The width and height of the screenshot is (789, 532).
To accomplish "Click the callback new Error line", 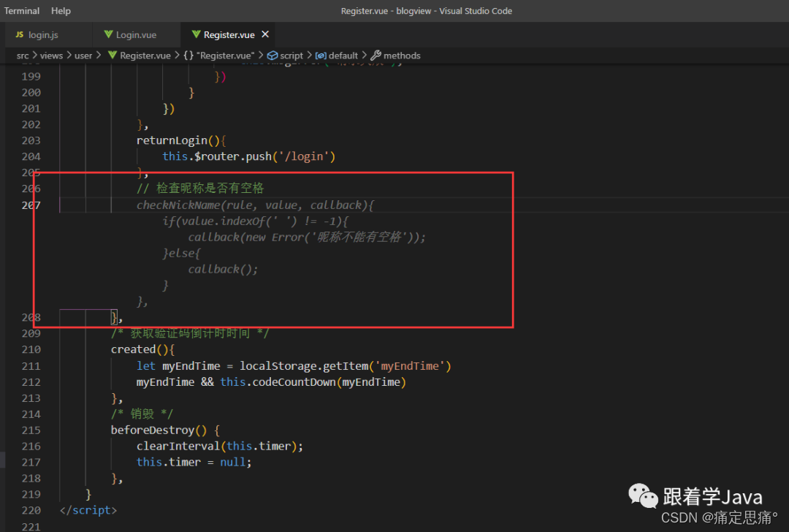I will click(x=307, y=237).
